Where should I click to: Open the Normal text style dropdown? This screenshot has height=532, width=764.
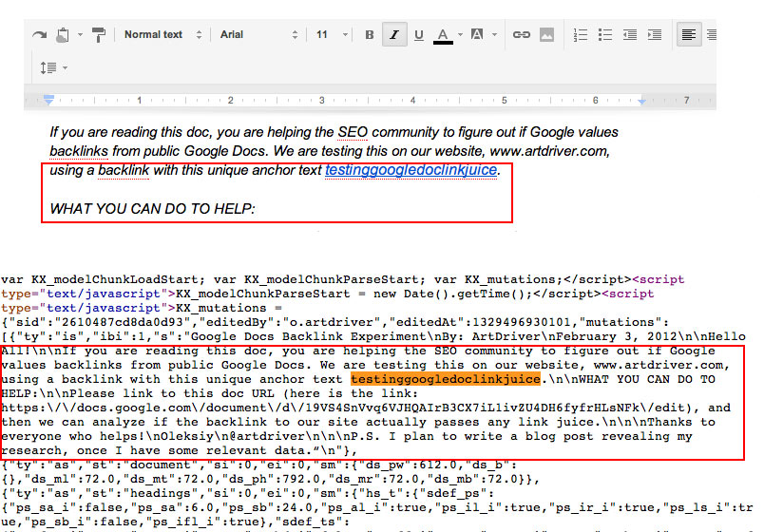tap(162, 34)
